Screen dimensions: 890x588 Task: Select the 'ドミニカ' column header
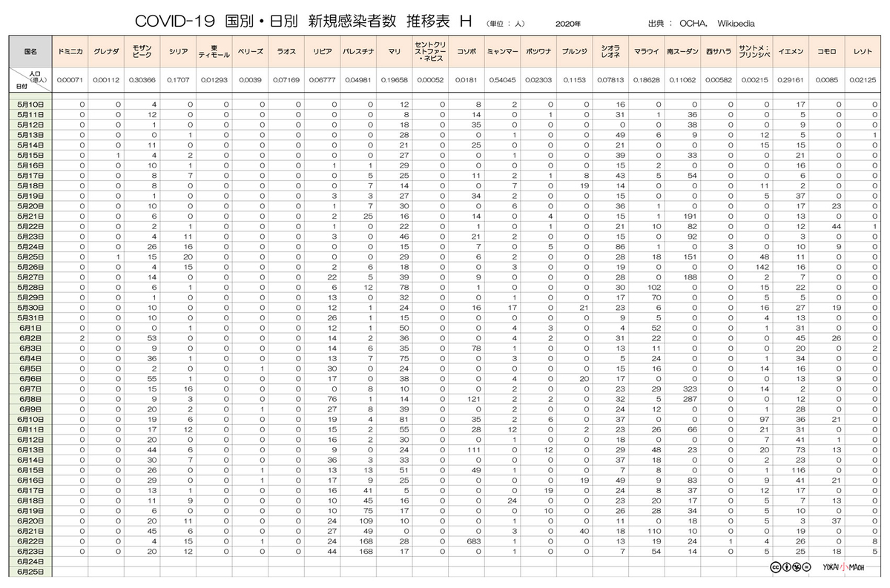(72, 52)
